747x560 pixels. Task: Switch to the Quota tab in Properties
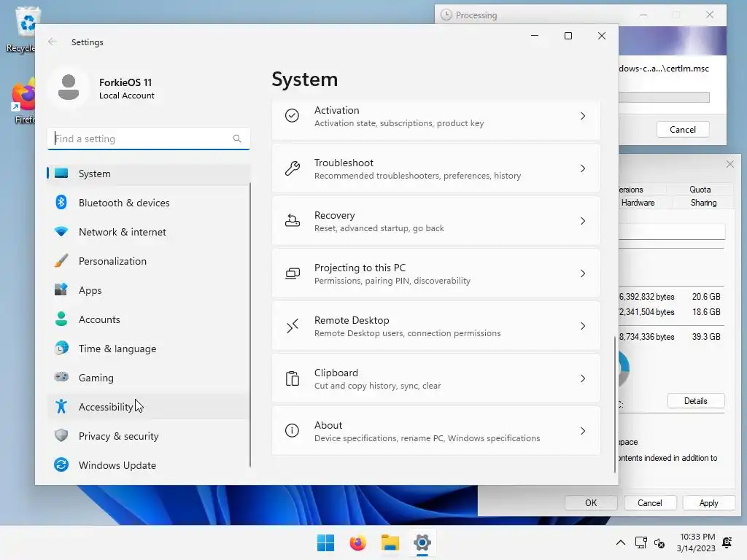tap(700, 190)
